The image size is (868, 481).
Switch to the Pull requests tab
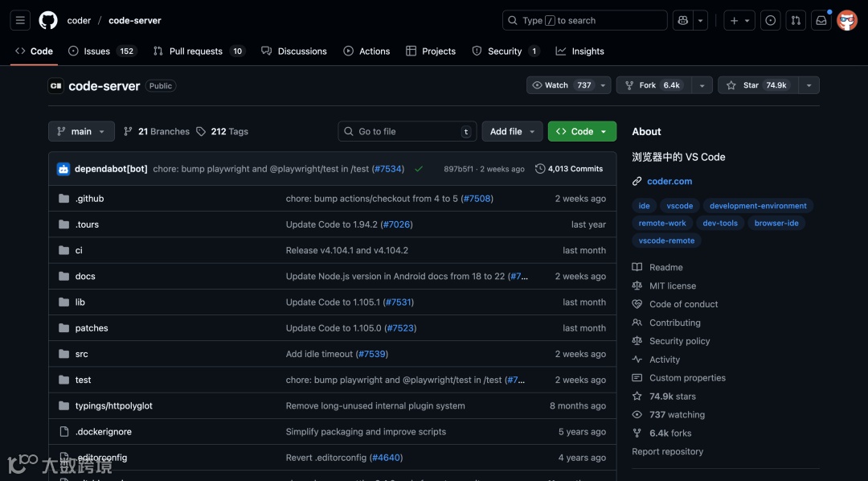tap(199, 51)
